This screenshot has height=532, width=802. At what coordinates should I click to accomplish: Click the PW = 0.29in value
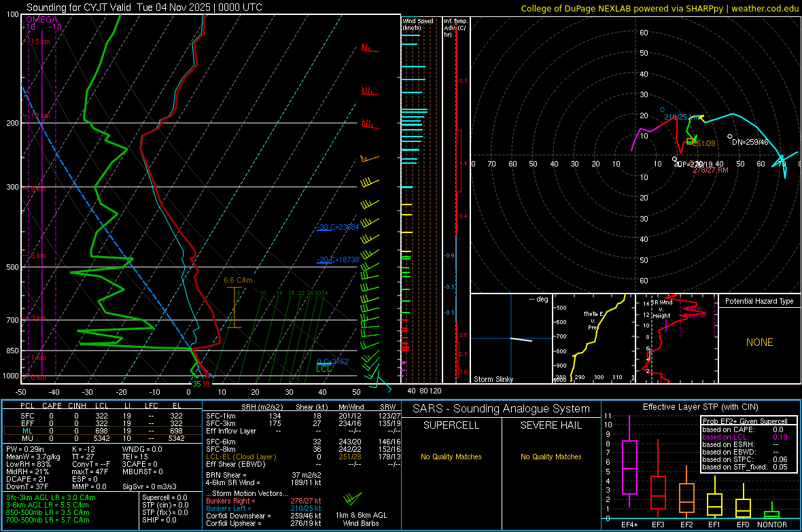pyautogui.click(x=25, y=449)
